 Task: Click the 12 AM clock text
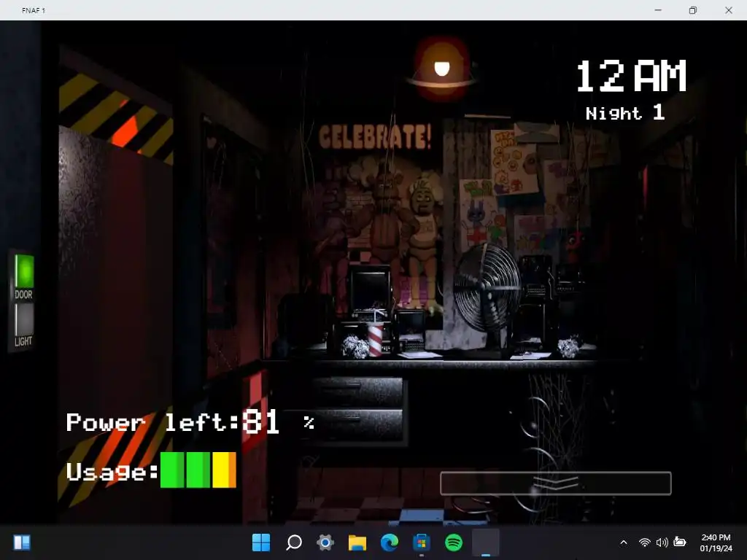pos(631,76)
